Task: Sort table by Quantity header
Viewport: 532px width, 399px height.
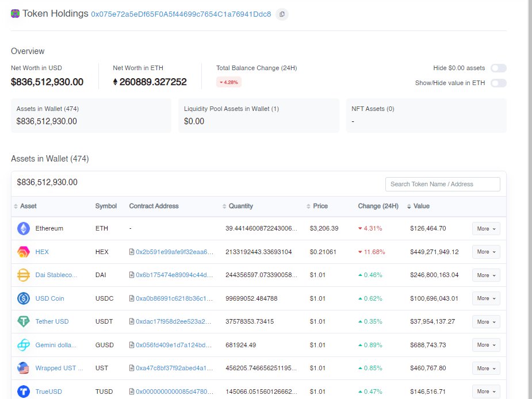Action: (x=240, y=206)
